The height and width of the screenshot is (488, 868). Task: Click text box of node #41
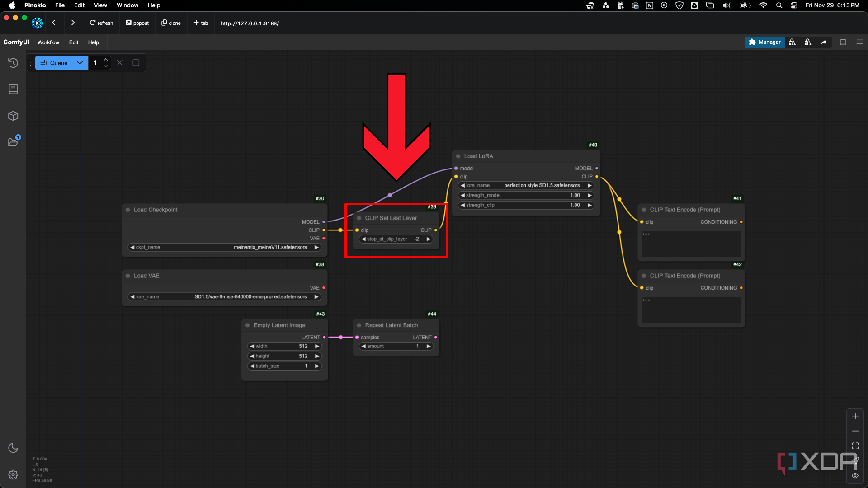(x=691, y=244)
